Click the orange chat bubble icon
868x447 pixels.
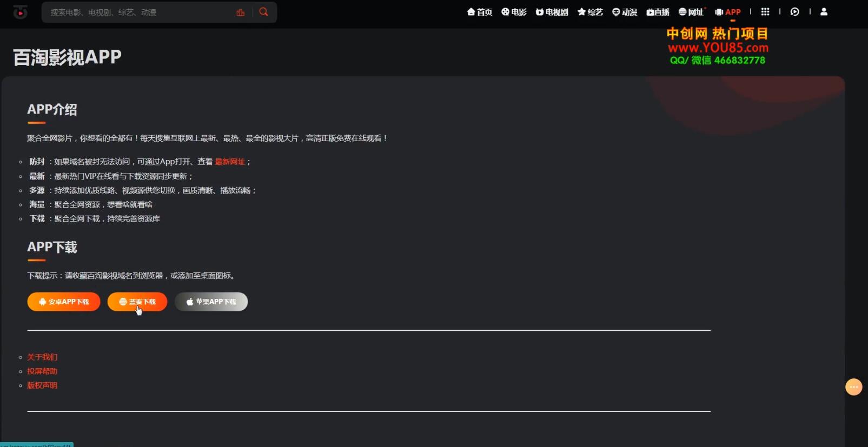tap(853, 387)
